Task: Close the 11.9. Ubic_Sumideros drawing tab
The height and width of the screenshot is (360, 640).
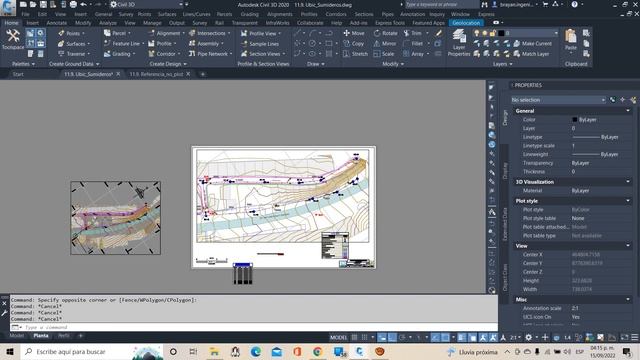Action: pyautogui.click(x=118, y=74)
